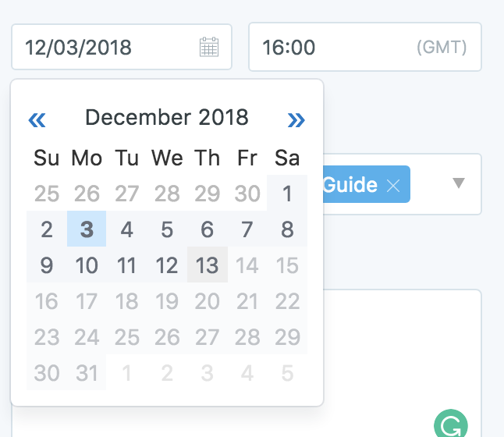Advance to next month with double-right arrow
This screenshot has height=437, width=504.
point(296,119)
